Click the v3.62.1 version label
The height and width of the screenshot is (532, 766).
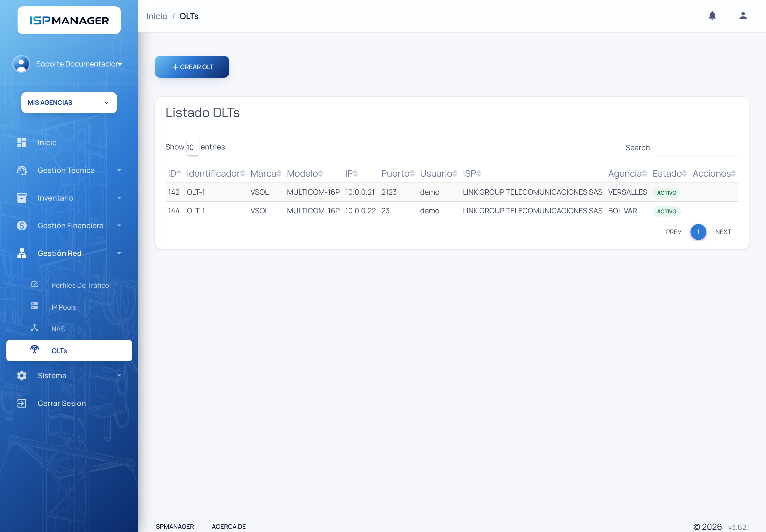point(739,527)
